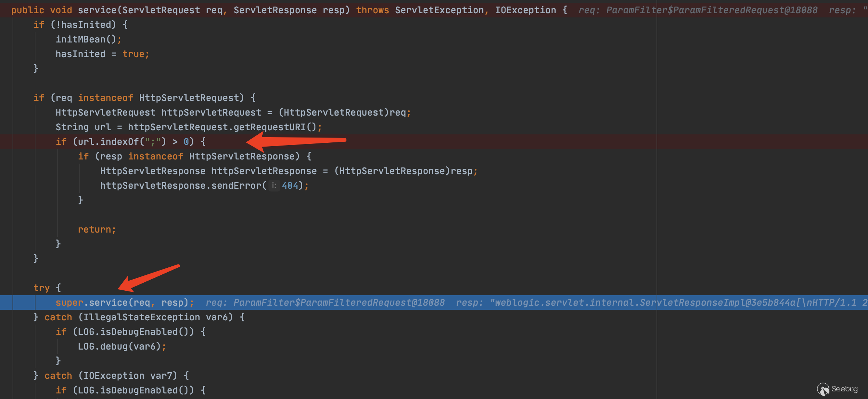868x399 pixels.
Task: Click the 'throws' keyword in method signature
Action: 372,10
